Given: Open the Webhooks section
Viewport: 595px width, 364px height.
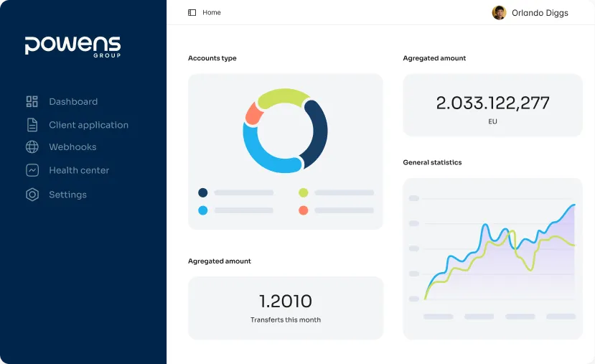Looking at the screenshot, I should coord(72,147).
